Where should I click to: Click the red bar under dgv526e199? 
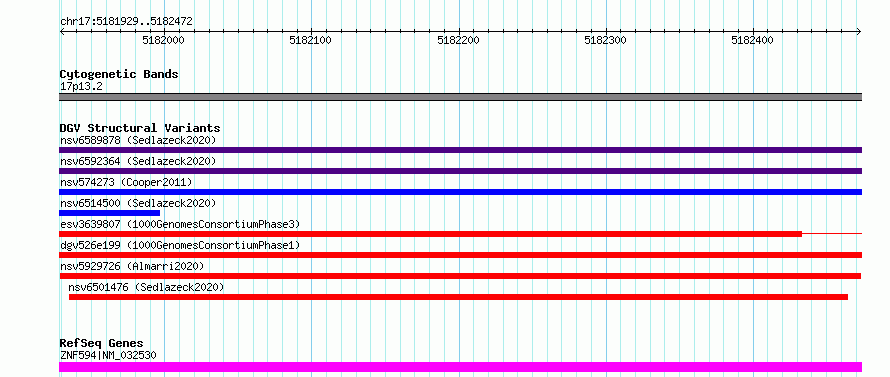click(460, 255)
